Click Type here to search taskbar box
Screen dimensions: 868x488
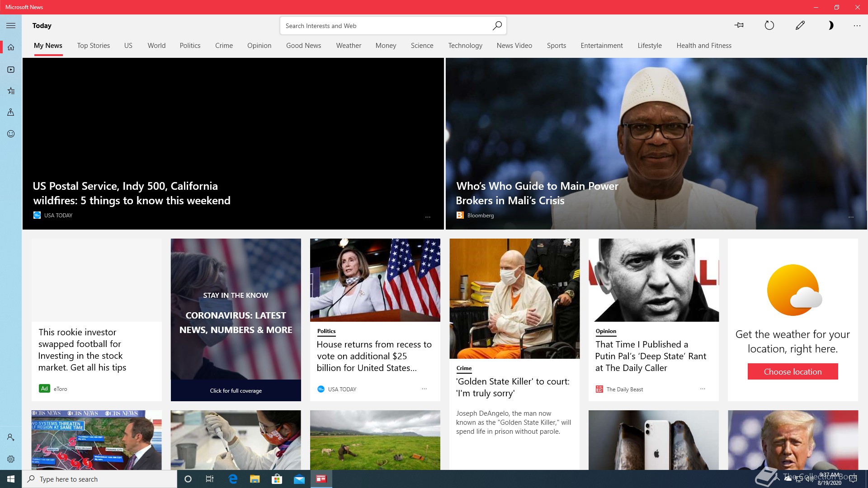(99, 479)
